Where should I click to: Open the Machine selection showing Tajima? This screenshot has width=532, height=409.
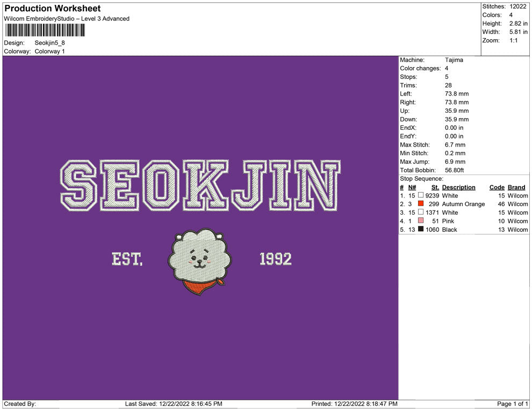click(x=453, y=60)
